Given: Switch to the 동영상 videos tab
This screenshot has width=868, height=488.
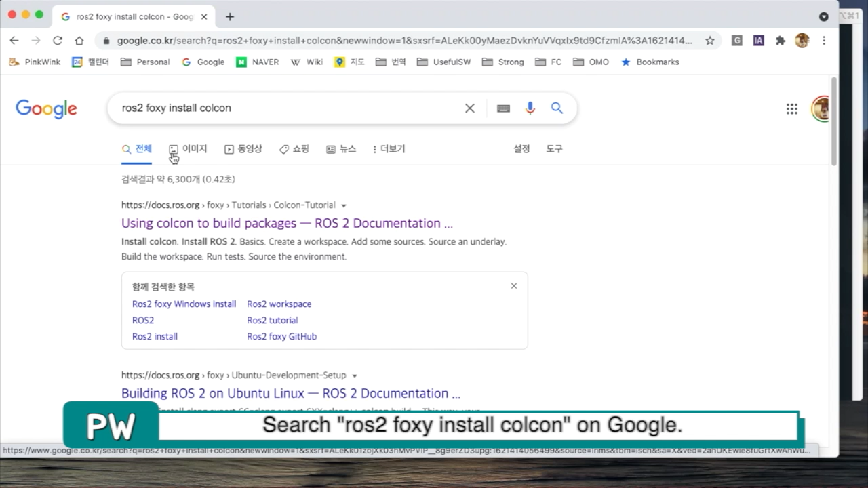Looking at the screenshot, I should 243,149.
